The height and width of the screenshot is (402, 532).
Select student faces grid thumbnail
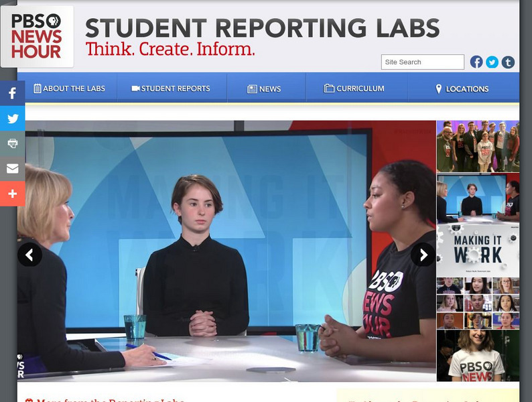coord(478,303)
